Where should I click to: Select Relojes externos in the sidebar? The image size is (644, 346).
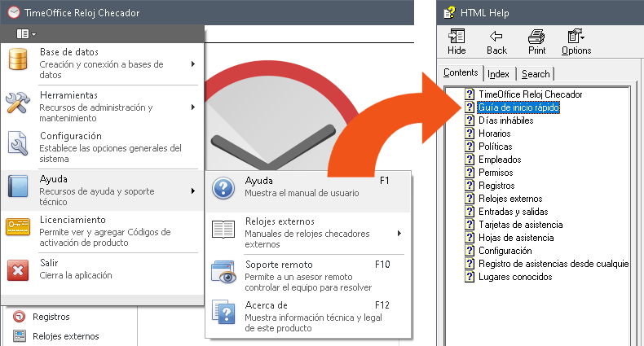(65, 336)
